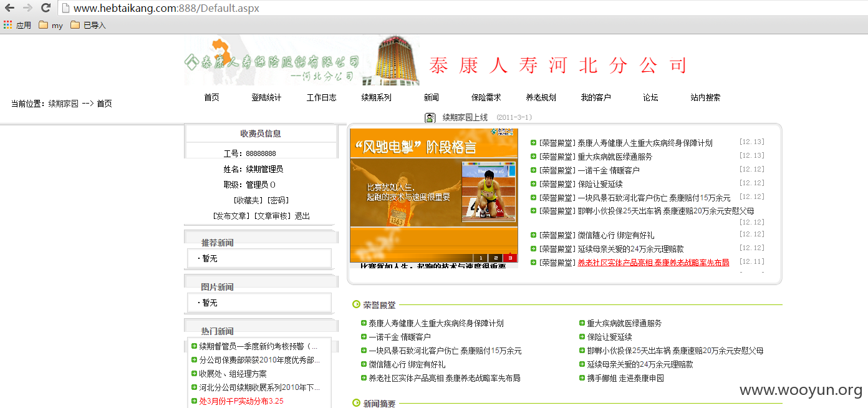Open the 应用 apps grid icon

click(7, 25)
